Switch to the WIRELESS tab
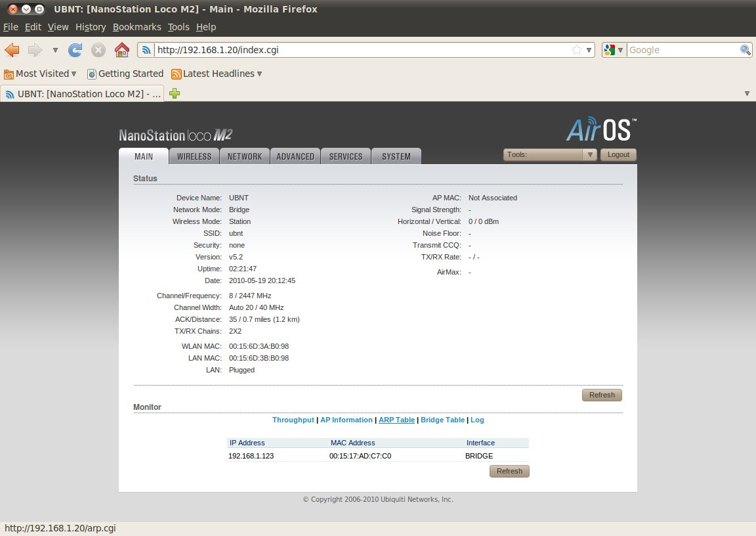Viewport: 756px width, 536px height. point(194,156)
